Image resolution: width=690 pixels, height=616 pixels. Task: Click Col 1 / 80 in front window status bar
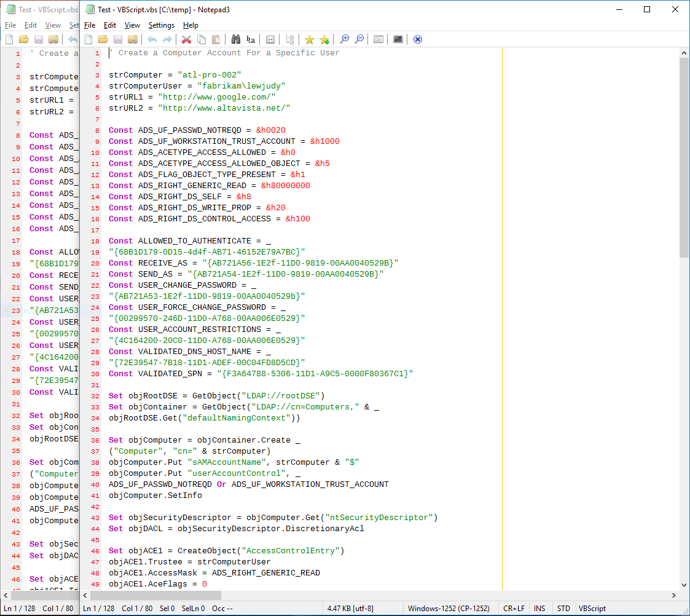point(137,609)
